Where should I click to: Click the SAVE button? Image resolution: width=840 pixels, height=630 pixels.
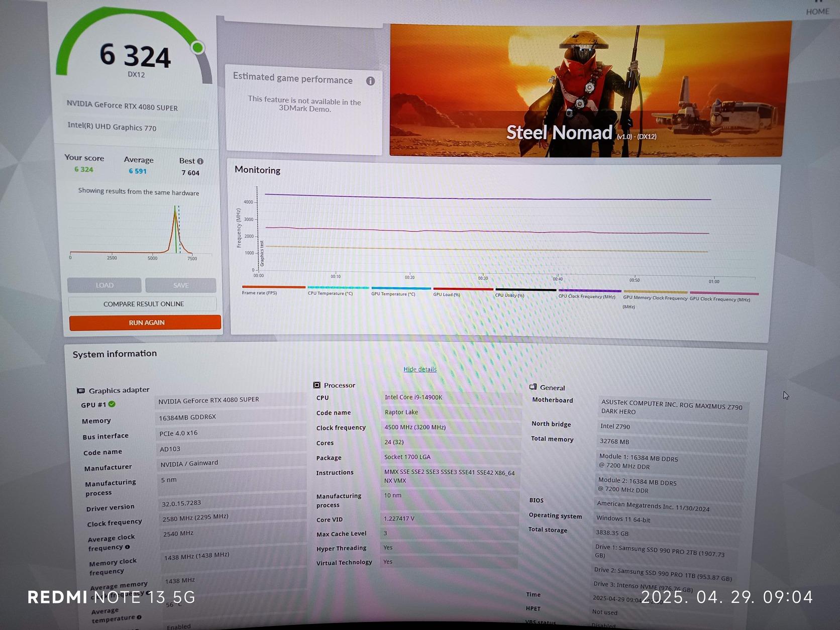181,285
